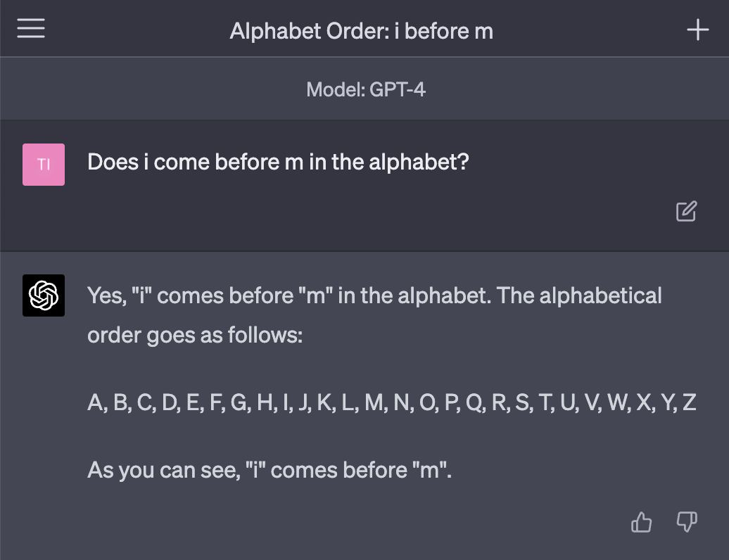729x560 pixels.
Task: Click the title 'Alphabet Order: i before m'
Action: point(361,31)
